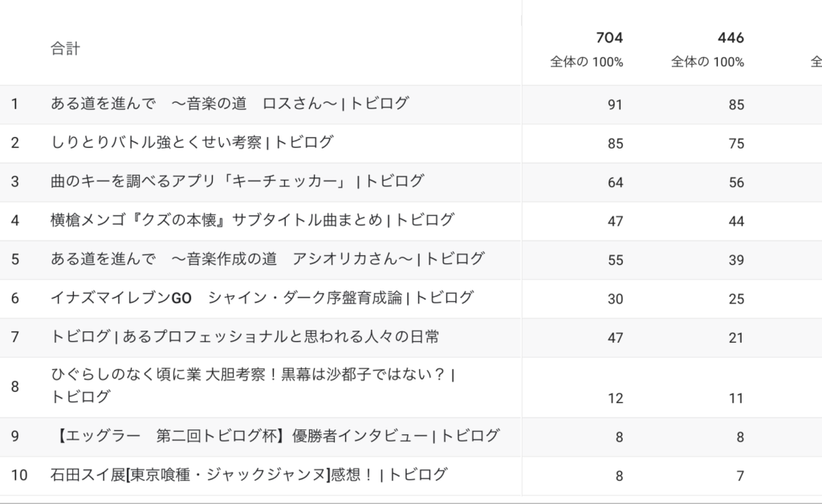Click value 30 in イナズマイレブンGO row
Image resolution: width=822 pixels, height=504 pixels.
pyautogui.click(x=615, y=299)
